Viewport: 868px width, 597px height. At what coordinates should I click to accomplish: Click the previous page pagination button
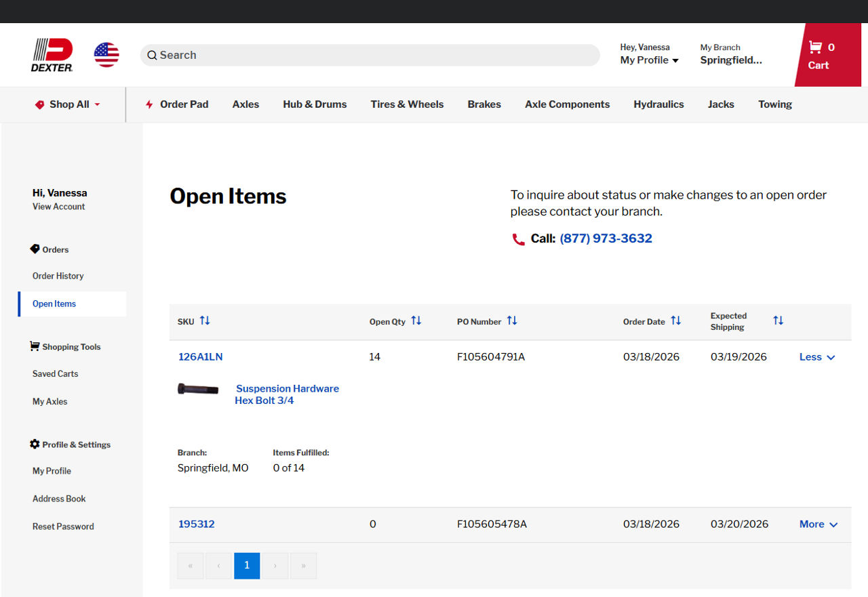218,565
